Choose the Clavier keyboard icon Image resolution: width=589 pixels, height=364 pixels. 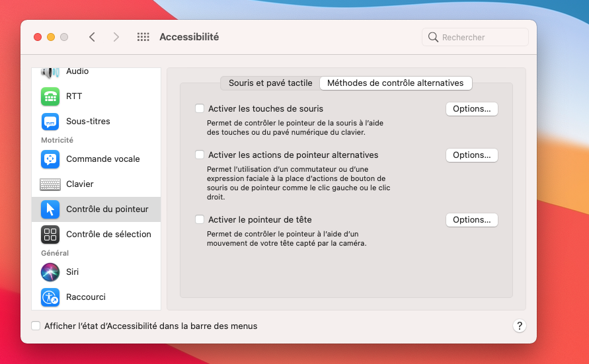[50, 184]
